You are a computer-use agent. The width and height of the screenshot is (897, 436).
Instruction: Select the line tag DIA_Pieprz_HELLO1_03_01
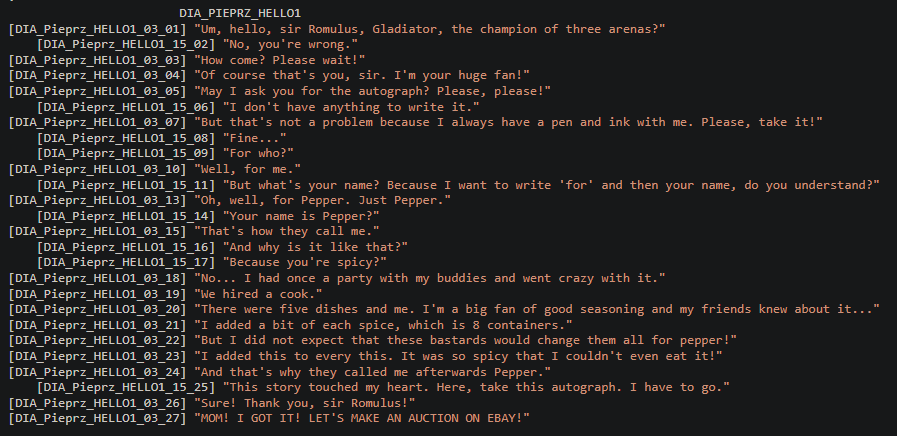click(97, 29)
